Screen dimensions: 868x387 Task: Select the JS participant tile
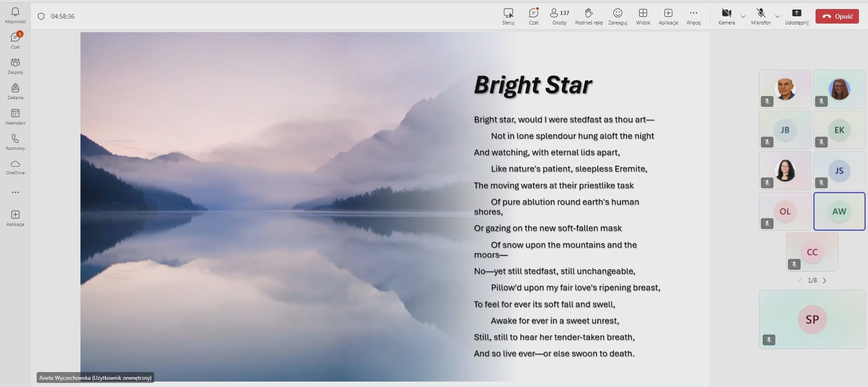840,171
